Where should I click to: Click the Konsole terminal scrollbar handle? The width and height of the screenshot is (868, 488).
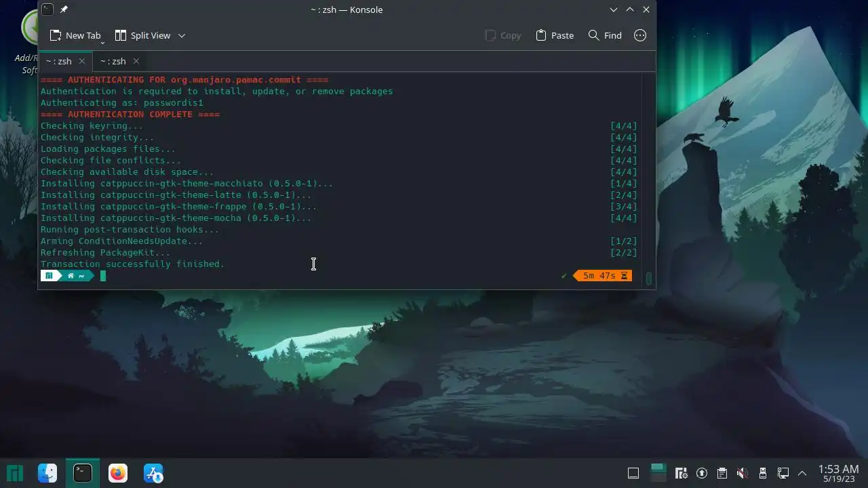click(649, 278)
